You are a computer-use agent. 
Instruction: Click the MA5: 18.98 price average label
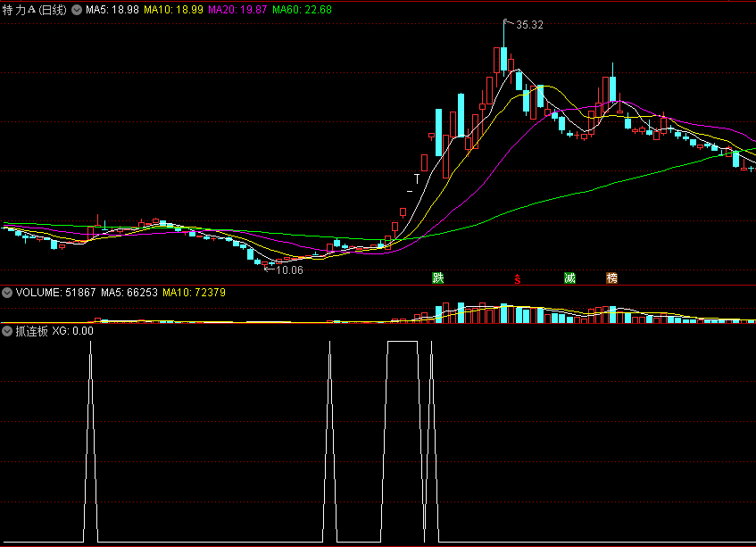coord(112,10)
